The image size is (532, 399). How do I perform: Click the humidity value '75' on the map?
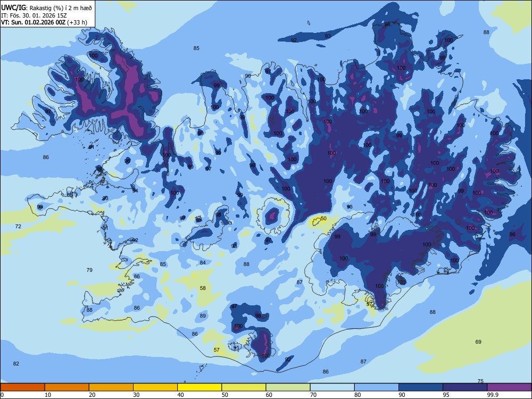pyautogui.click(x=480, y=381)
